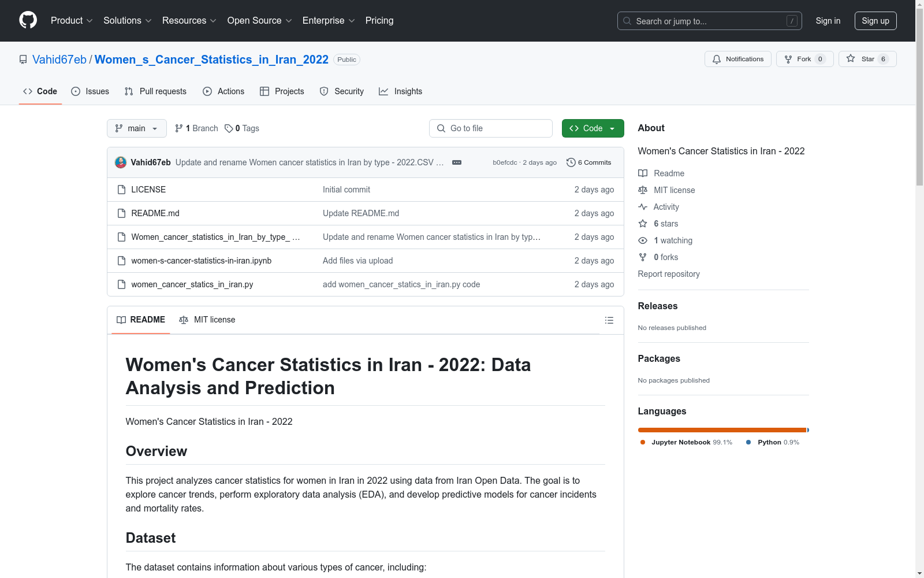
Task: Open the Projects tab
Action: [x=282, y=91]
